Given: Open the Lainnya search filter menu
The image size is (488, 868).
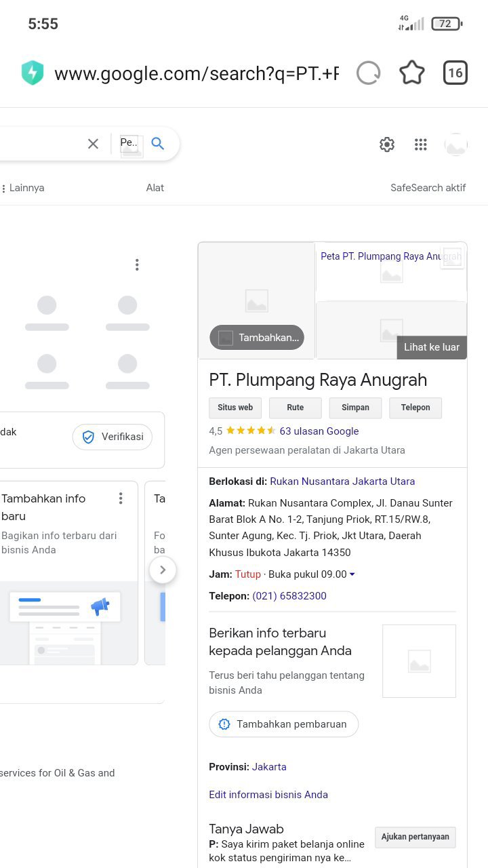Looking at the screenshot, I should [x=23, y=188].
